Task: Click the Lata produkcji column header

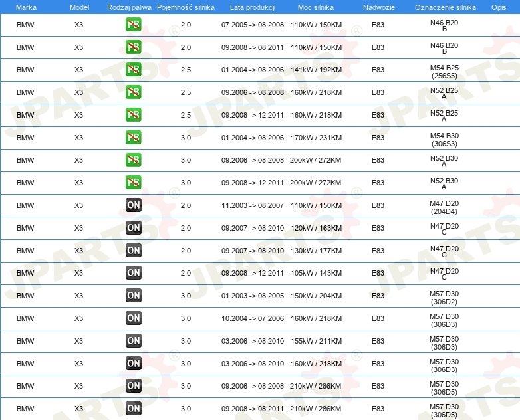Action: 253,7
